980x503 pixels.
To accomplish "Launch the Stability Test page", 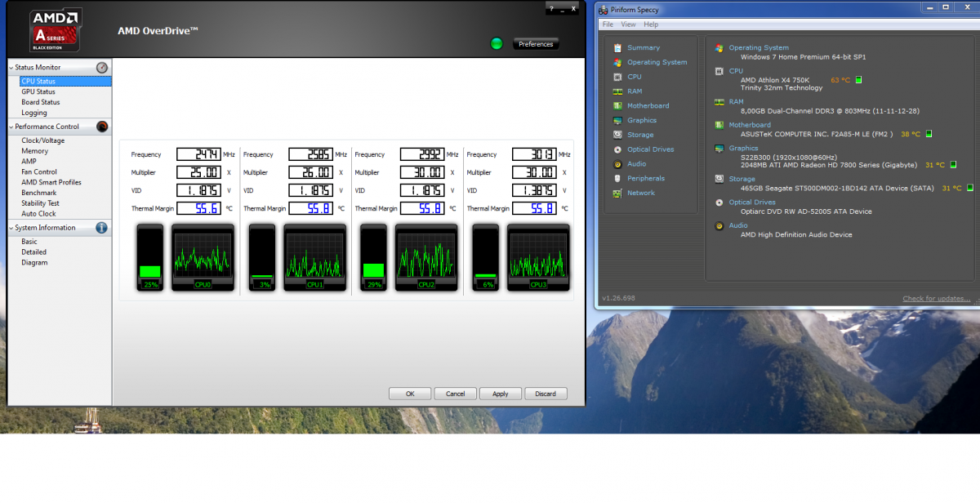I will point(41,203).
